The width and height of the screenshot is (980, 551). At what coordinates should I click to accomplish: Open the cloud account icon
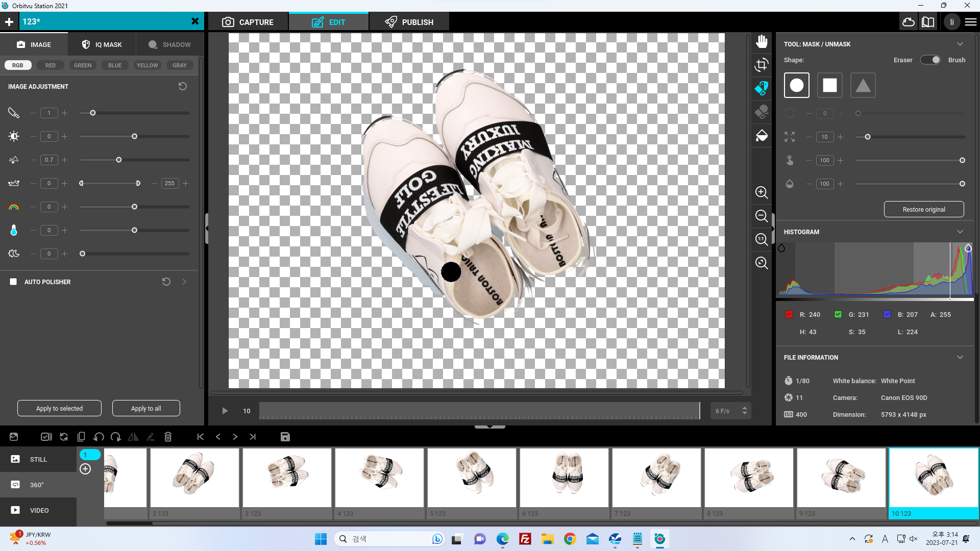[x=909, y=22]
